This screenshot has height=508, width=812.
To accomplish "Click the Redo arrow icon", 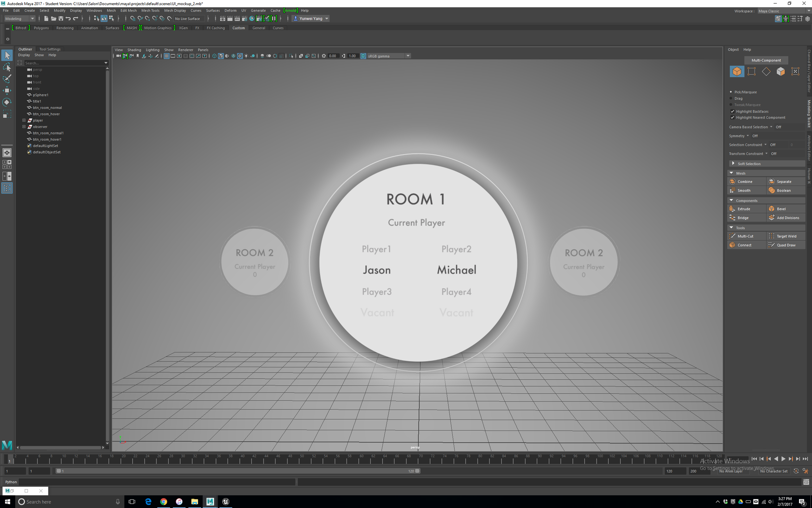I will coord(76,19).
